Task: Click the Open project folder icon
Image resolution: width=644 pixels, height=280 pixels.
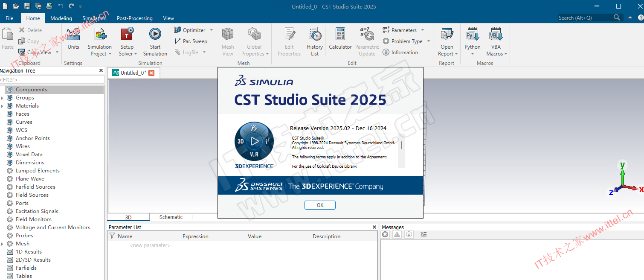Action: [x=16, y=6]
